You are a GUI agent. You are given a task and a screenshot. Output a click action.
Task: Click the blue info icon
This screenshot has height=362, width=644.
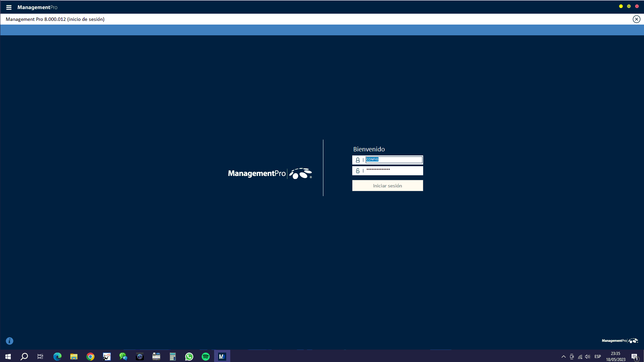click(10, 341)
